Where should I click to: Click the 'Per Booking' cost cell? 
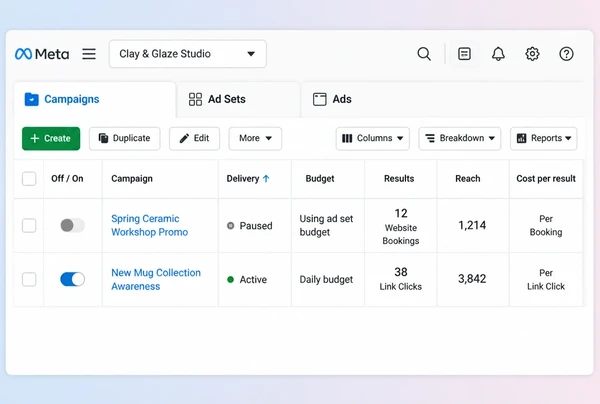tap(546, 225)
